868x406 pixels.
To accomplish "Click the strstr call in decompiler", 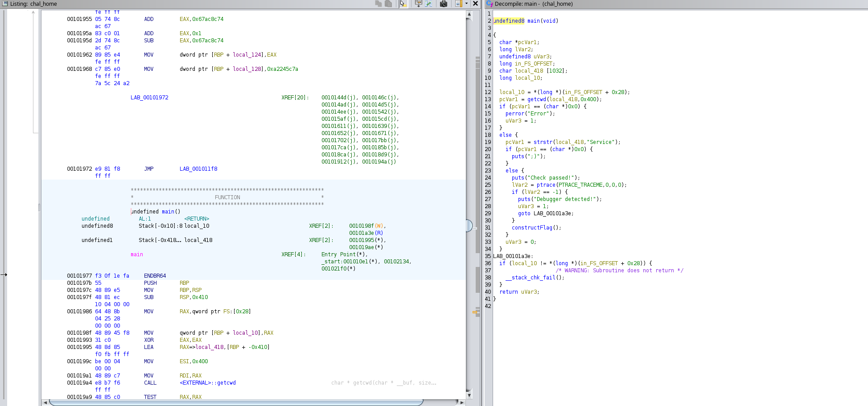I will [543, 142].
